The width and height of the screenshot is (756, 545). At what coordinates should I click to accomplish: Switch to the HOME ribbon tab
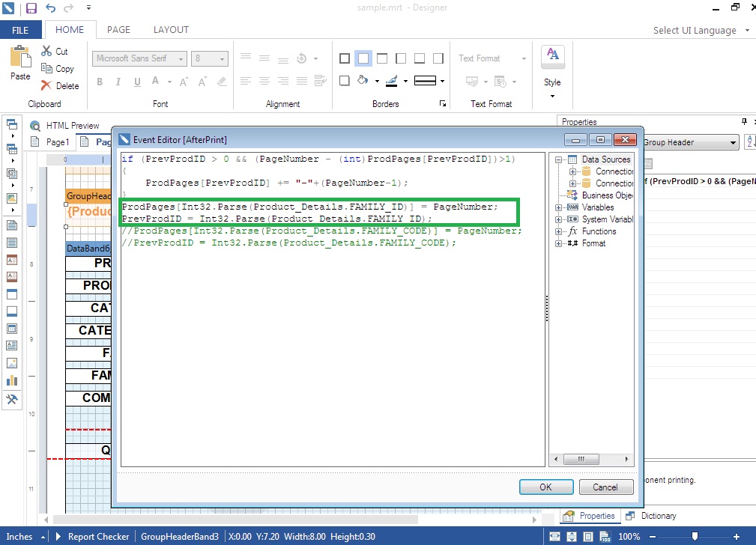(x=70, y=30)
